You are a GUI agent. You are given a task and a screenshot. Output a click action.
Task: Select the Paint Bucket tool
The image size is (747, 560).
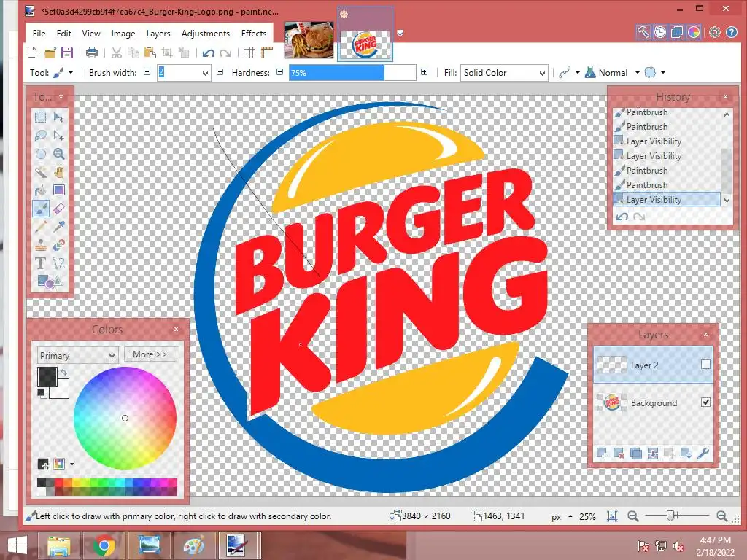click(41, 190)
